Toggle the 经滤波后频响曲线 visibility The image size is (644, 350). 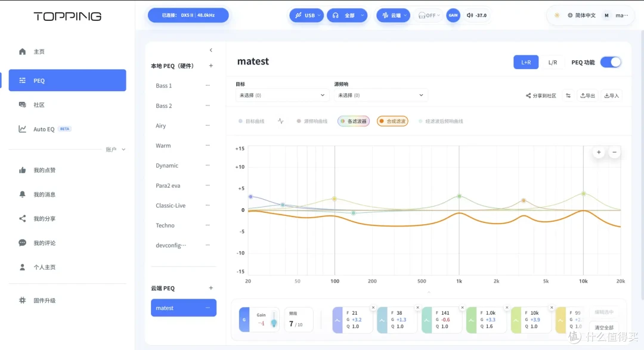(x=441, y=121)
